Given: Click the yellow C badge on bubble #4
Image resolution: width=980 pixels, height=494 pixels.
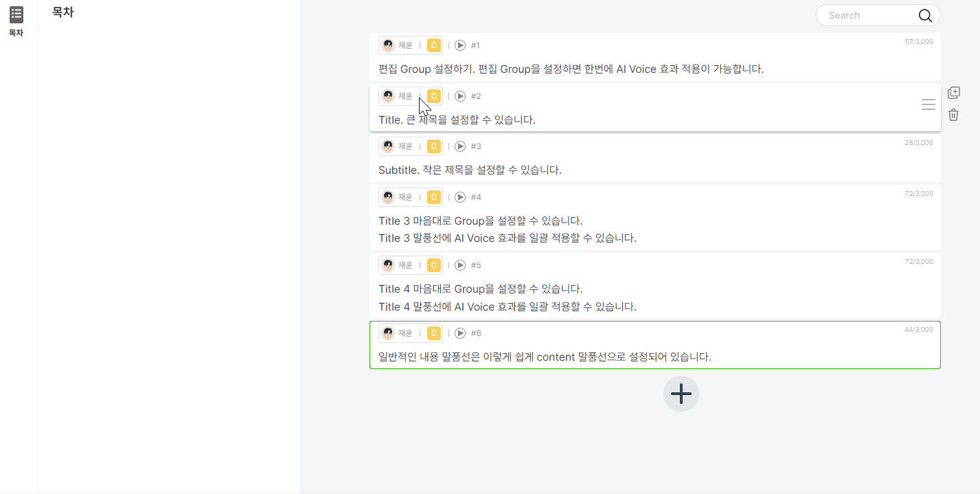Looking at the screenshot, I should tap(434, 197).
